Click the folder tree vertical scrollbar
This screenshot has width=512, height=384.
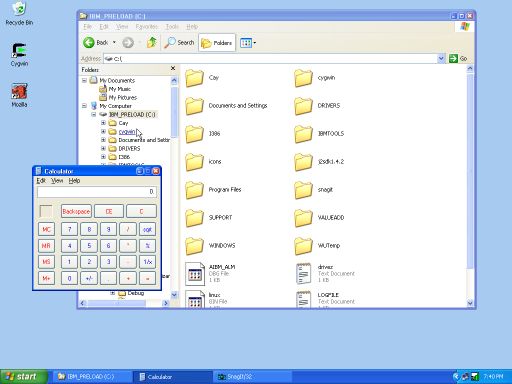pyautogui.click(x=174, y=113)
